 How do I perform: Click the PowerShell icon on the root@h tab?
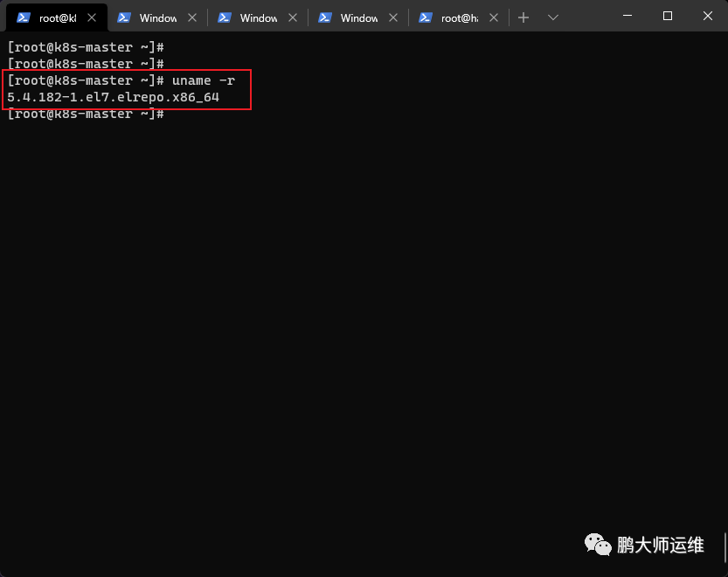click(x=426, y=17)
